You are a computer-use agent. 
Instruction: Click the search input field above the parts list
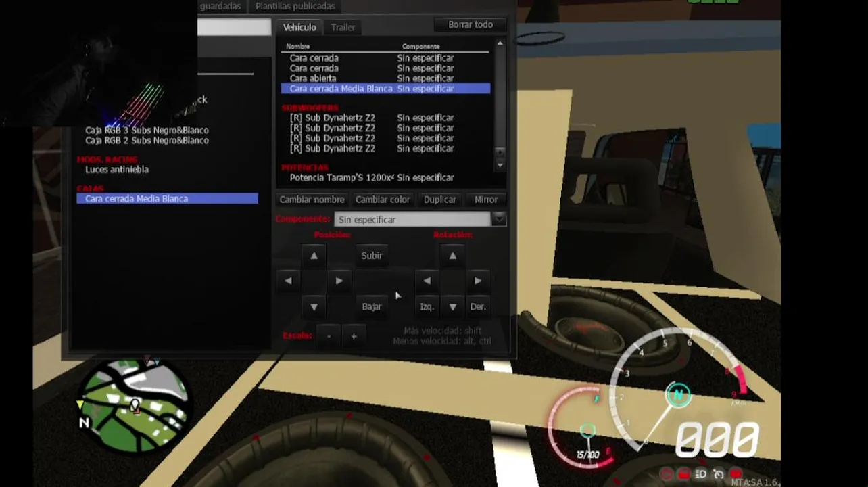point(234,27)
